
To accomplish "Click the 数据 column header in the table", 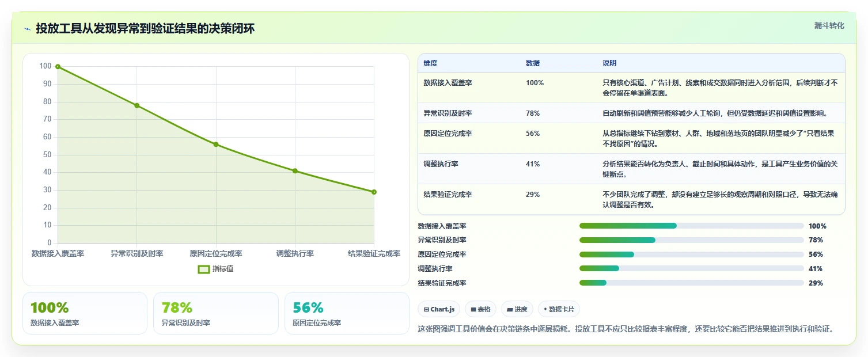I will pyautogui.click(x=533, y=63).
